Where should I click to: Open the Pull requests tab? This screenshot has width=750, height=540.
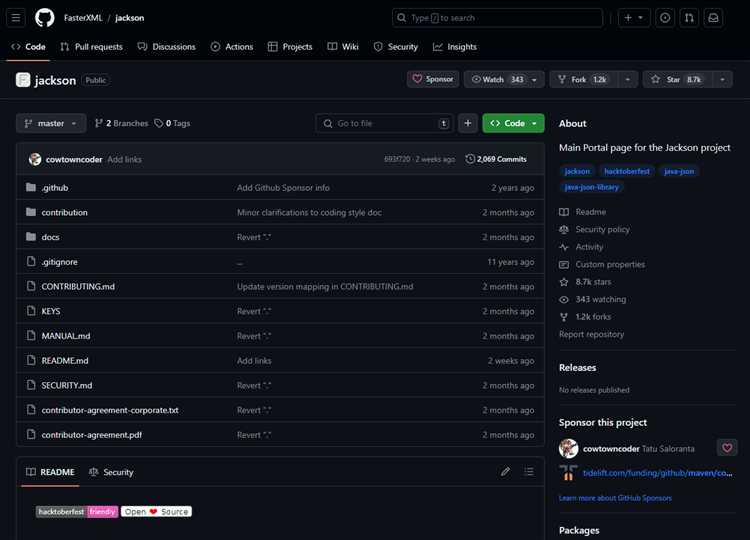tap(91, 47)
